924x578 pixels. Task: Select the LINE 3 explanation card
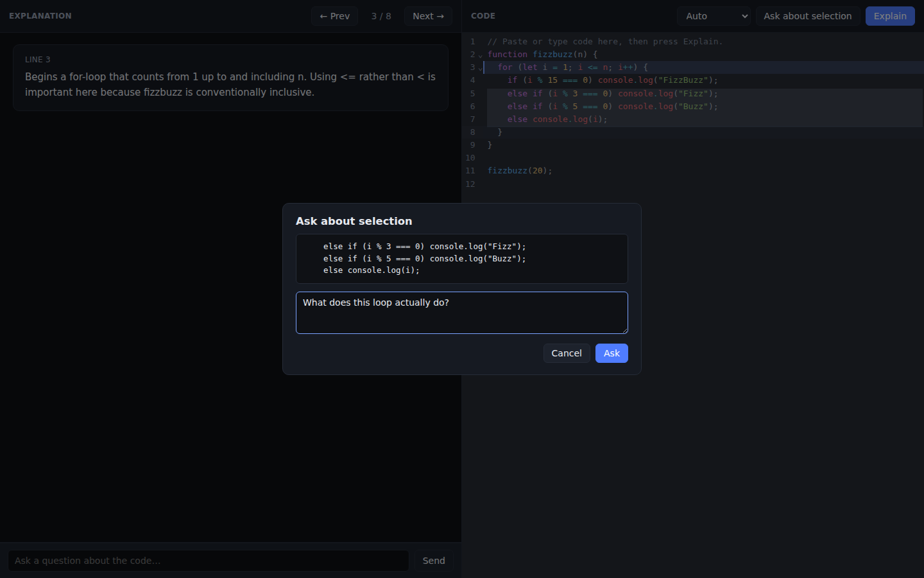(230, 78)
